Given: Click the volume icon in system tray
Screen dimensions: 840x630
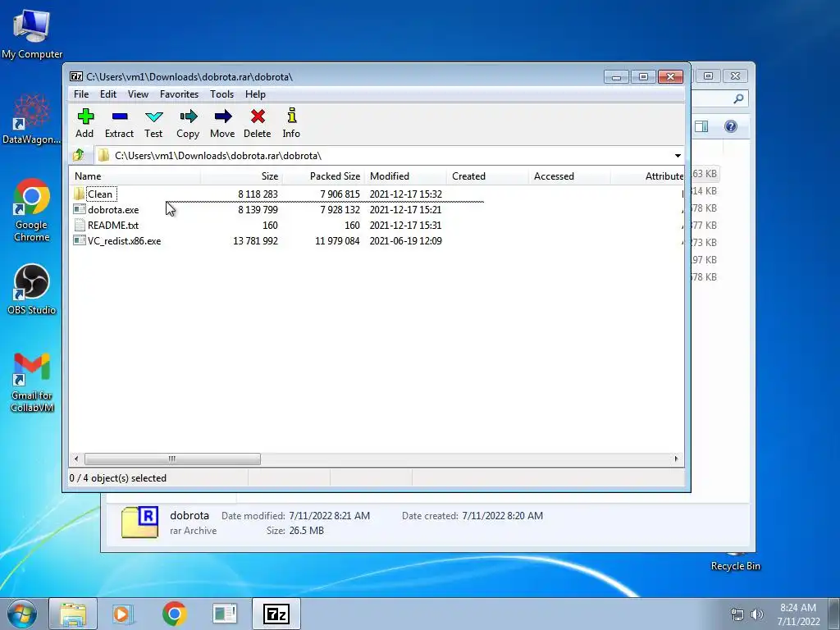Looking at the screenshot, I should coord(756,614).
